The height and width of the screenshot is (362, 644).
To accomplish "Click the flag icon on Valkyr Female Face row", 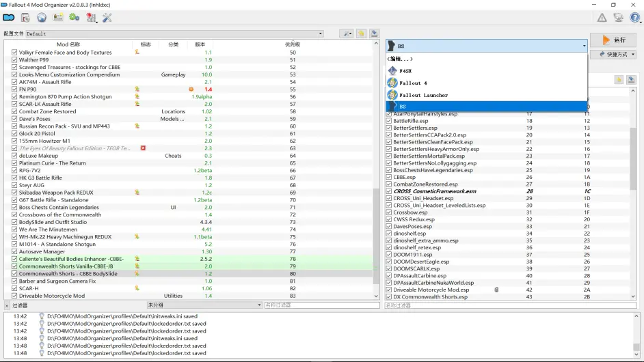I will click(137, 52).
